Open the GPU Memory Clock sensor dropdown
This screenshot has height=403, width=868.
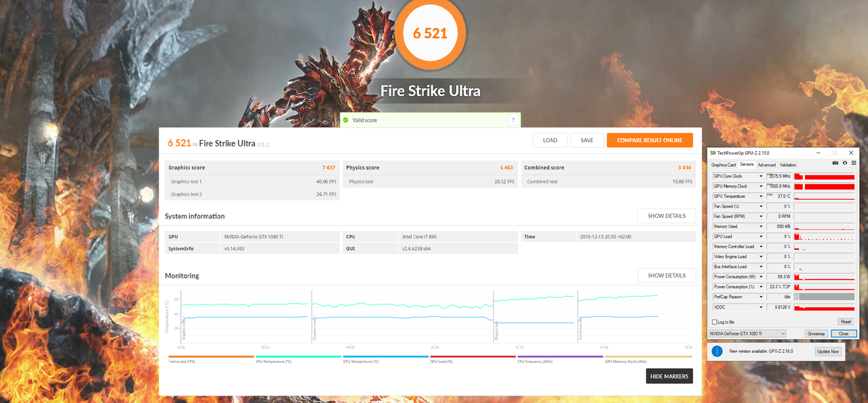tap(761, 186)
